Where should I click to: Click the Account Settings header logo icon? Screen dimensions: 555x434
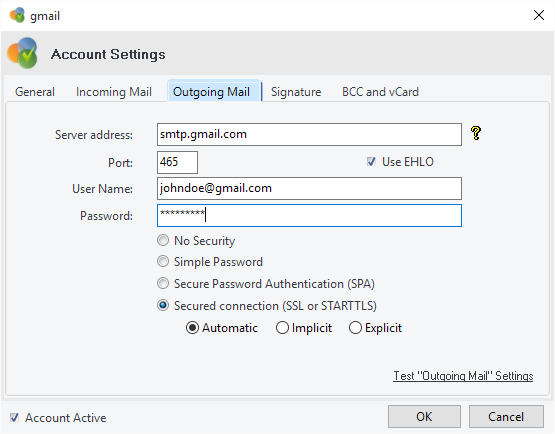22,53
